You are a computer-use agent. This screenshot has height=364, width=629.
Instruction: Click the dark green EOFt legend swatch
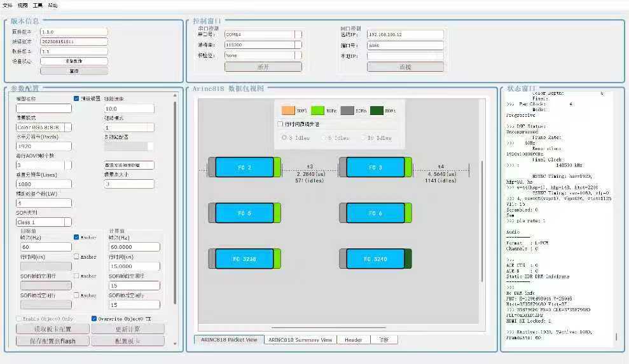pos(377,111)
